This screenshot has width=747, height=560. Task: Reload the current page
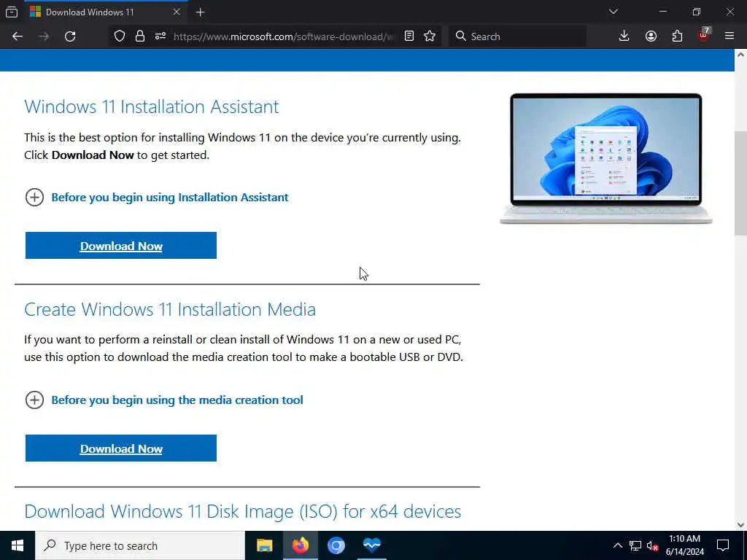point(70,36)
